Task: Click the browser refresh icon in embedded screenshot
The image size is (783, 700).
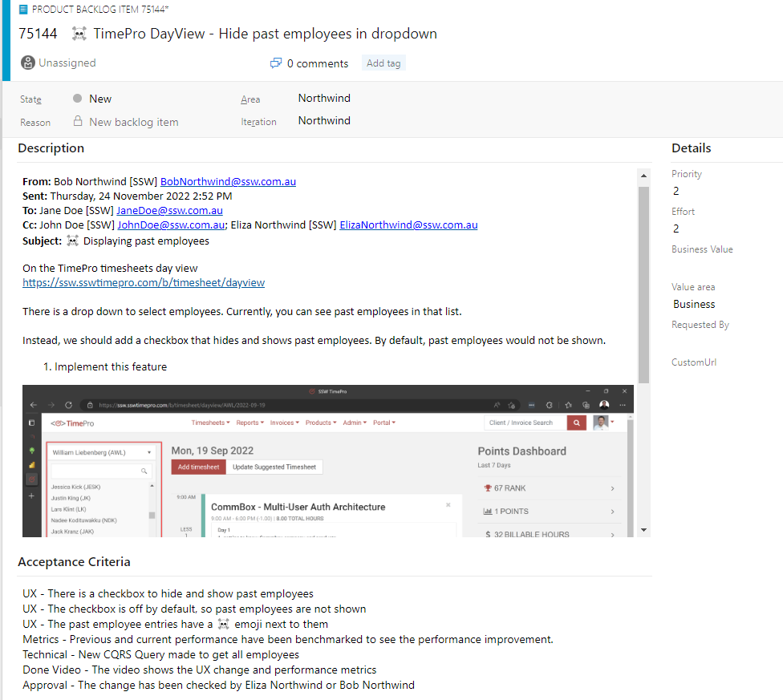Action: (68, 405)
